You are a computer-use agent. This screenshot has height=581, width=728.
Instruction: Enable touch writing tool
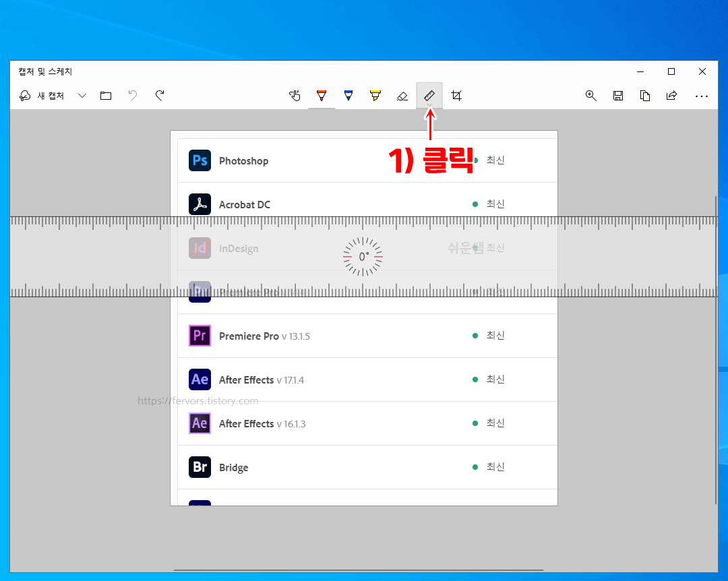point(295,96)
